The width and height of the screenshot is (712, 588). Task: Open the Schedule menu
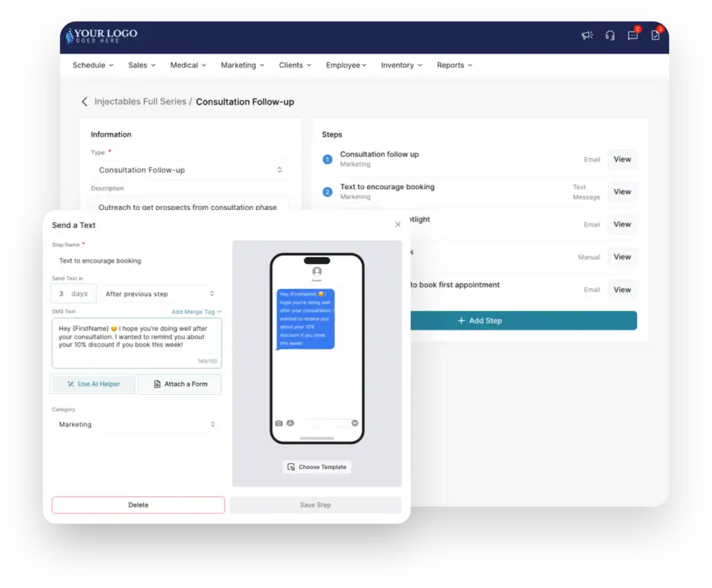pos(93,65)
